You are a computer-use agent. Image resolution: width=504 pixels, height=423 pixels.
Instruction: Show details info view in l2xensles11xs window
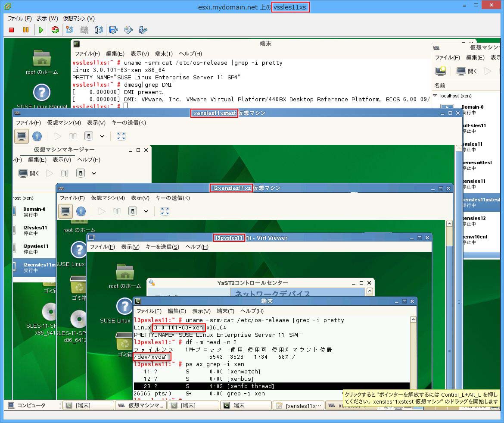81,211
